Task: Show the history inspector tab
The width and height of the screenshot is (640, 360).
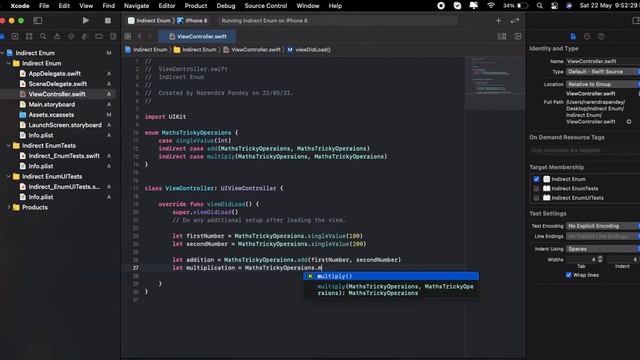Action: tap(587, 36)
